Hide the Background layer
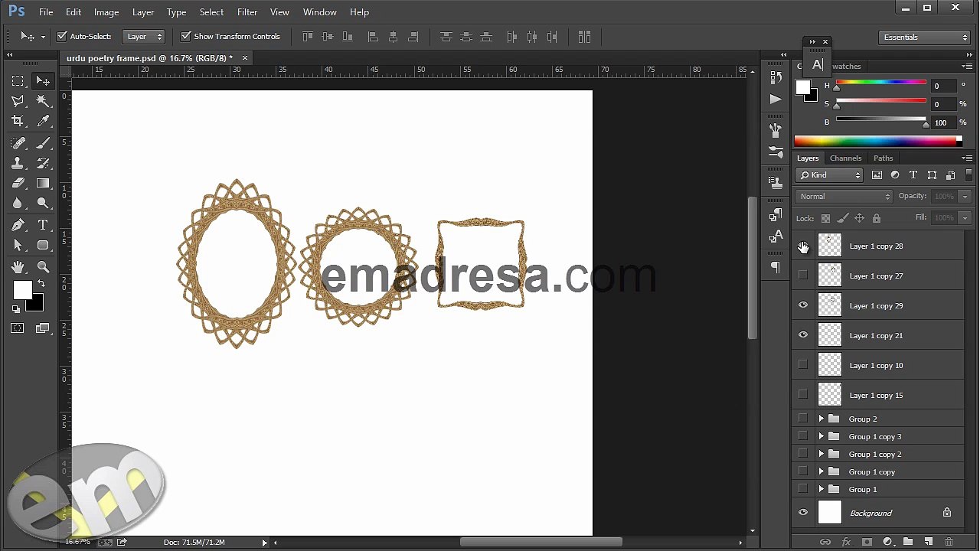 click(803, 513)
